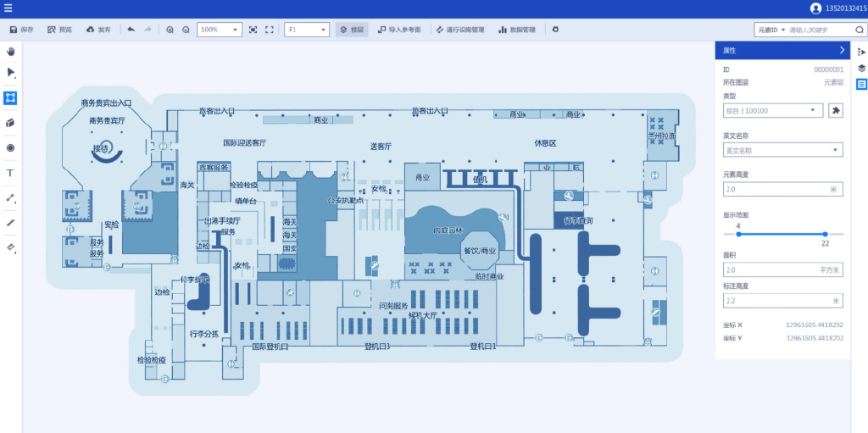Image resolution: width=868 pixels, height=433 pixels.
Task: Click the 餐饮/商业 octagon area
Action: click(480, 250)
